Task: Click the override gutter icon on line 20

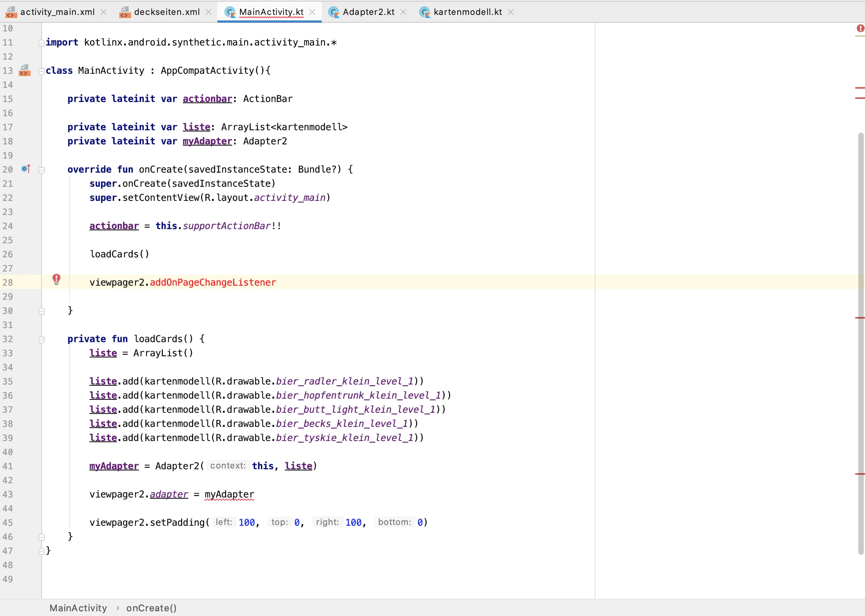Action: point(26,169)
